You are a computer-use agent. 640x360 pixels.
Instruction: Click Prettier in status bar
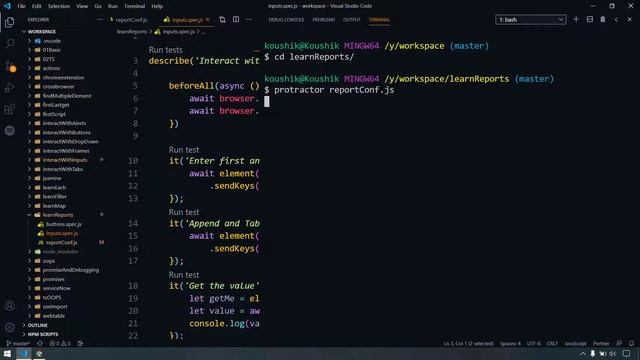pyautogui.click(x=601, y=343)
